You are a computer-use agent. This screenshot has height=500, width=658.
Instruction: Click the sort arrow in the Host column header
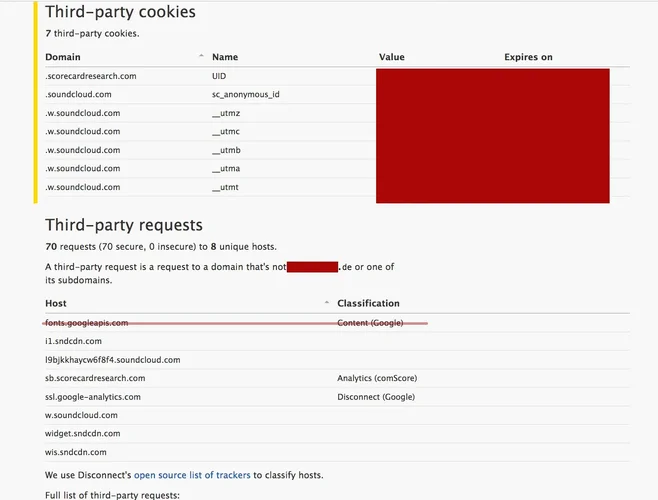pos(327,302)
